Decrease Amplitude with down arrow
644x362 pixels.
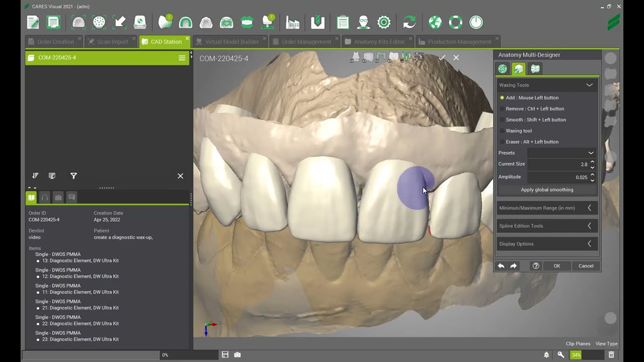pyautogui.click(x=592, y=180)
